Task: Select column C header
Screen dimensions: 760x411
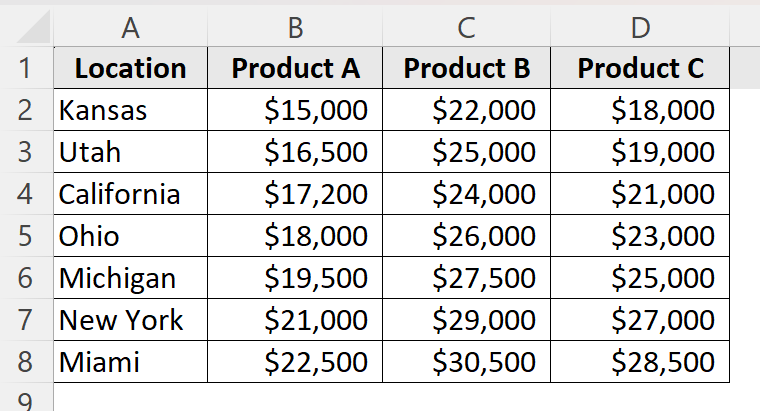Action: coord(465,27)
